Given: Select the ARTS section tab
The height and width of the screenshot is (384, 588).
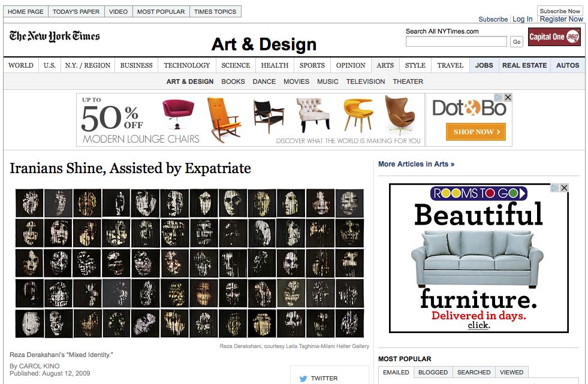Looking at the screenshot, I should click(385, 65).
